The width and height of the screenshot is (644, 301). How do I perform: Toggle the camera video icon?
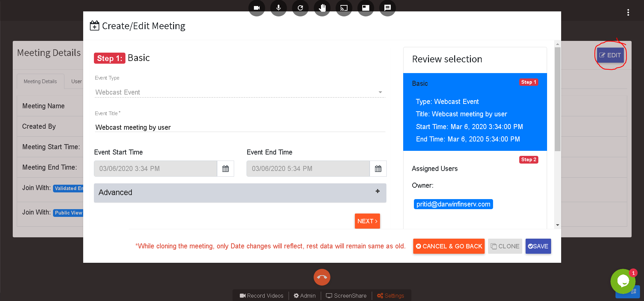click(x=257, y=8)
